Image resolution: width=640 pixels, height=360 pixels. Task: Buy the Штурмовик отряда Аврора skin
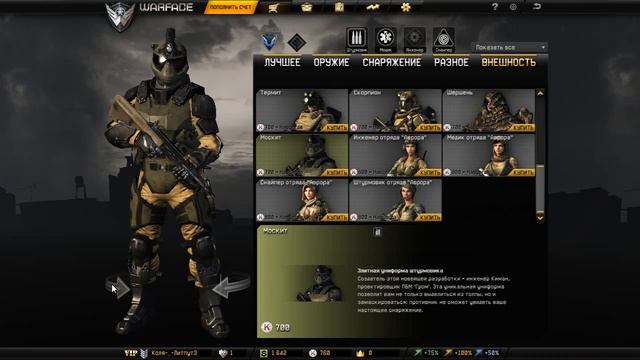tap(430, 218)
